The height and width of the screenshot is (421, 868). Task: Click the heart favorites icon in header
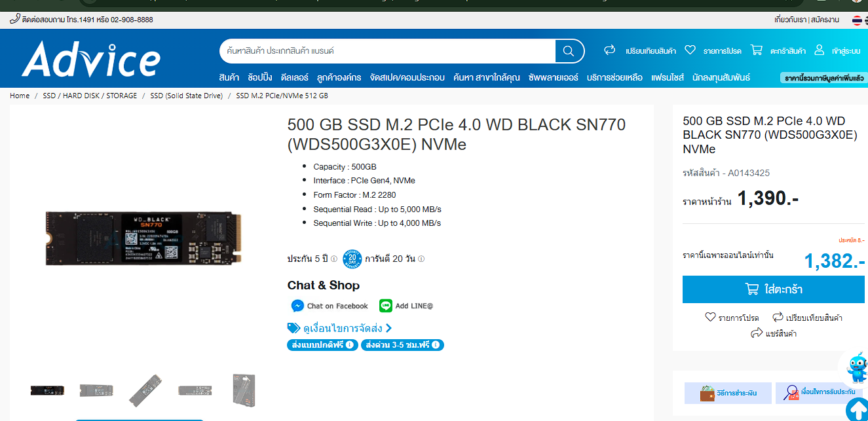pos(690,50)
